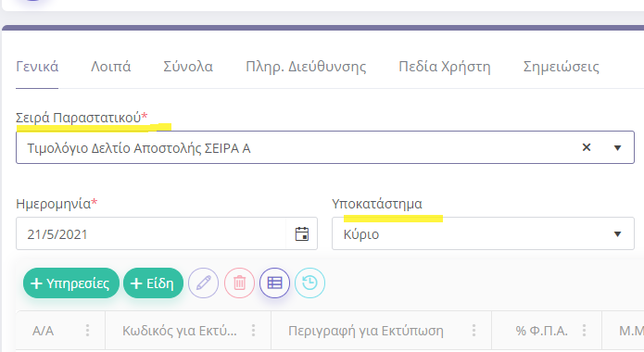The width and height of the screenshot is (644, 352).
Task: Open A/A column options menu
Action: pos(87,330)
